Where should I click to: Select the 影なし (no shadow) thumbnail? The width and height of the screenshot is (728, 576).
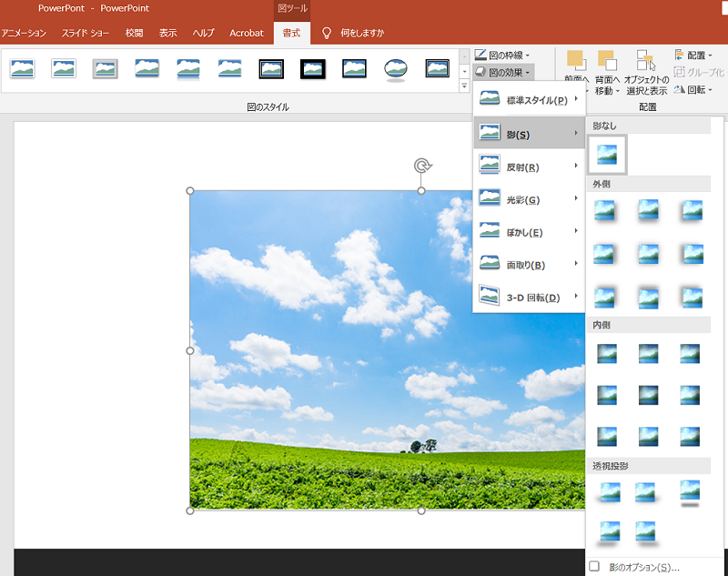click(x=606, y=154)
